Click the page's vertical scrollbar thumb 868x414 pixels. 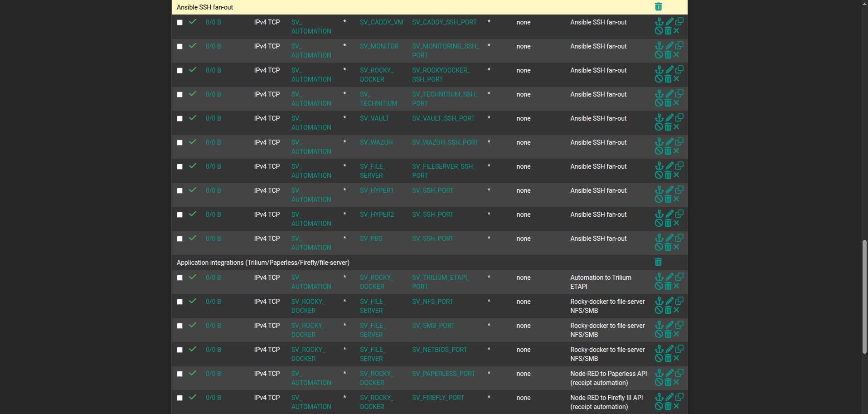(864, 297)
